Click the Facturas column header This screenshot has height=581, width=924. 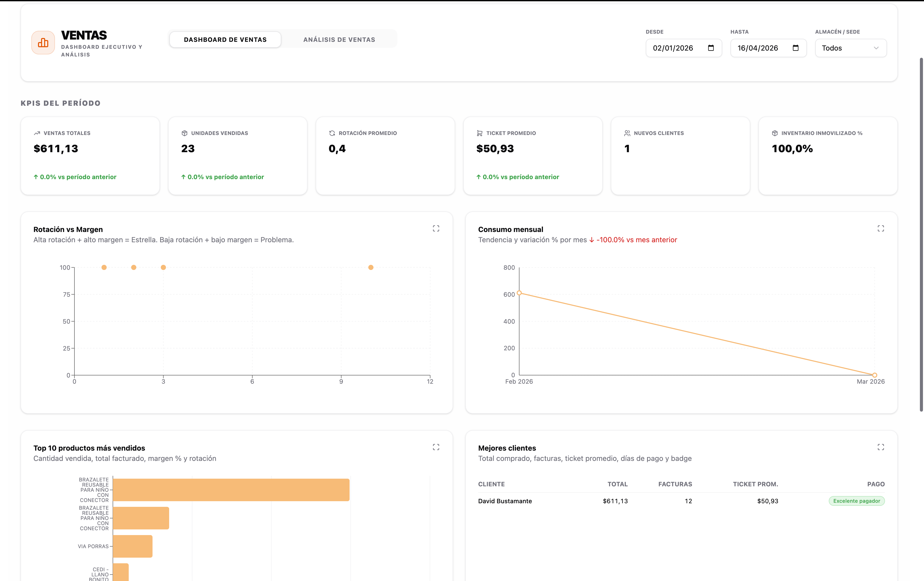[x=675, y=484]
